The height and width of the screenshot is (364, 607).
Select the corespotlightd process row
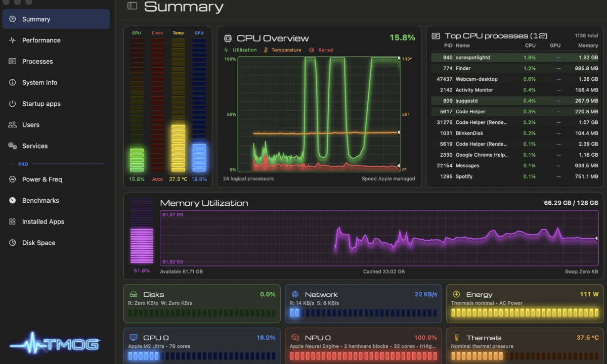515,58
